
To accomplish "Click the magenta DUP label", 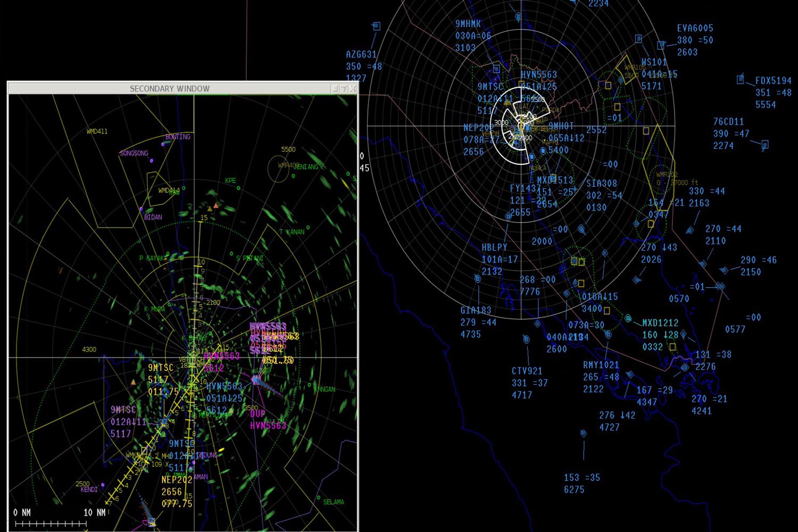I will tap(257, 413).
